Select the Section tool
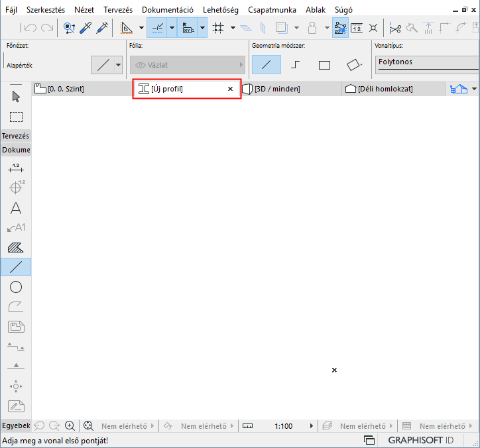Screen dimensions: 480x448 [x=16, y=347]
